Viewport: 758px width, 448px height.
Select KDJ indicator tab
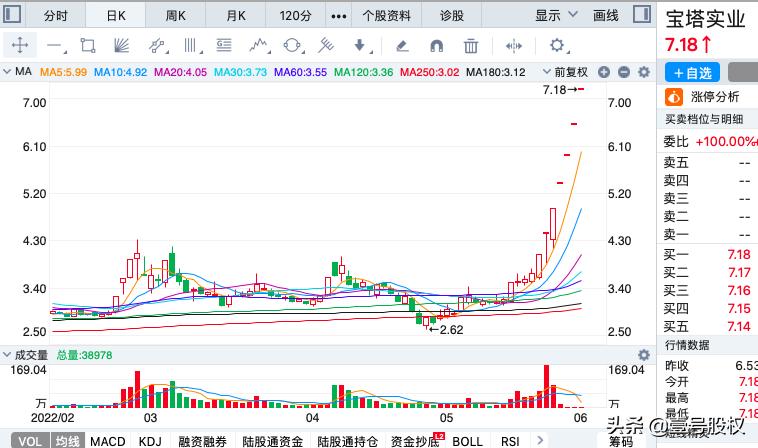[x=150, y=441]
